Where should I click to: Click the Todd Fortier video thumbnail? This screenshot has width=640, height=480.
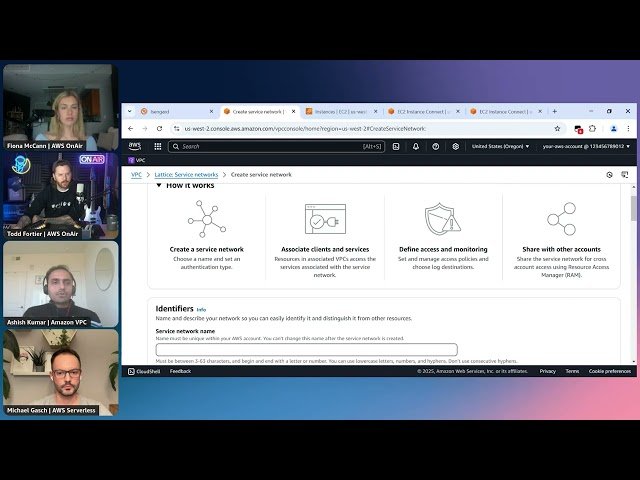pos(60,196)
